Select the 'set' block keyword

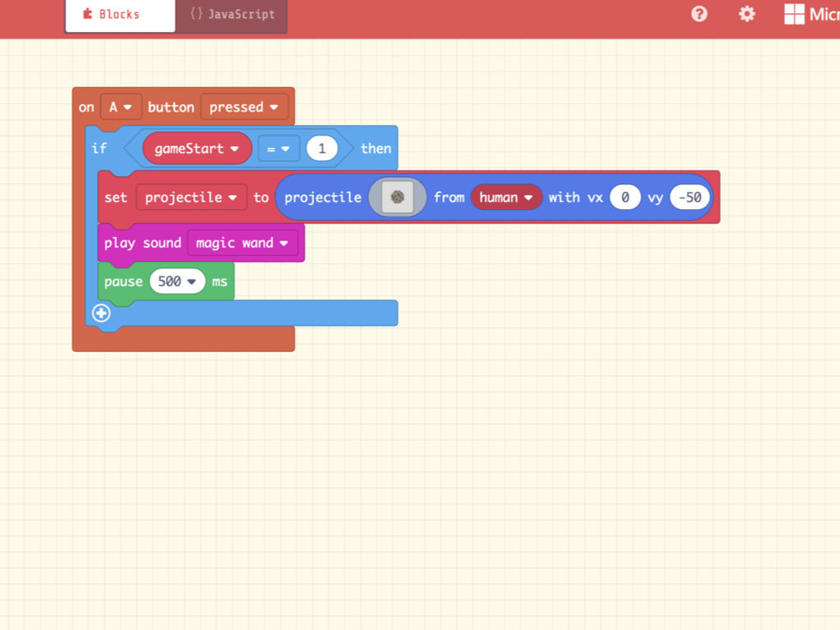click(116, 197)
